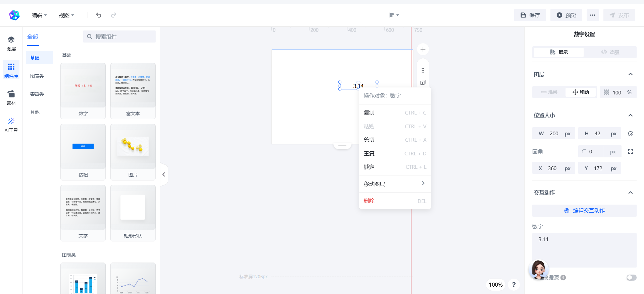The height and width of the screenshot is (294, 644).
Task: Undo the last action
Action: click(99, 15)
